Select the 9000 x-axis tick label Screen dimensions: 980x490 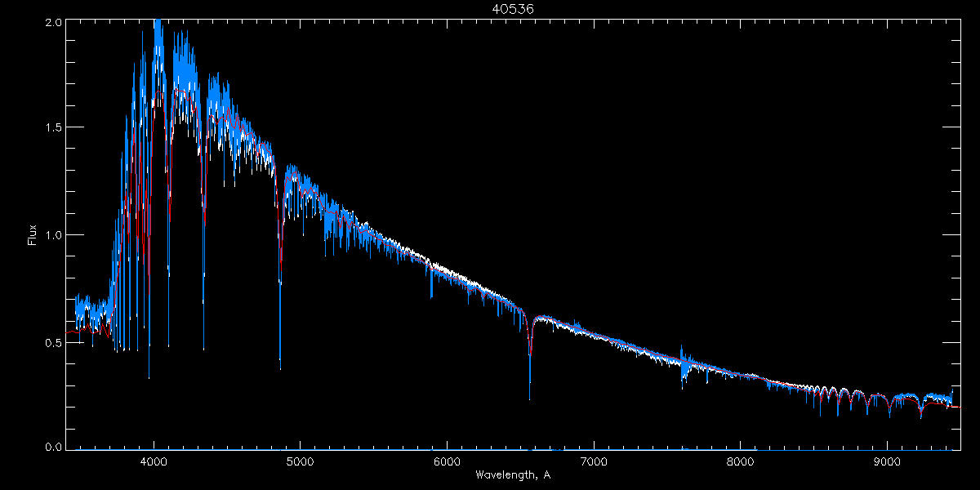[x=886, y=461]
